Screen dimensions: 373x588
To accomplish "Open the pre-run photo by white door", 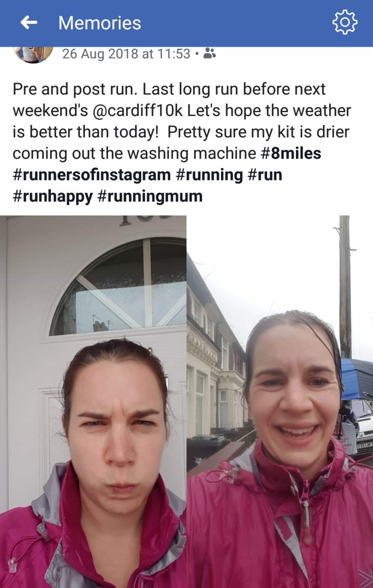I will tap(93, 402).
